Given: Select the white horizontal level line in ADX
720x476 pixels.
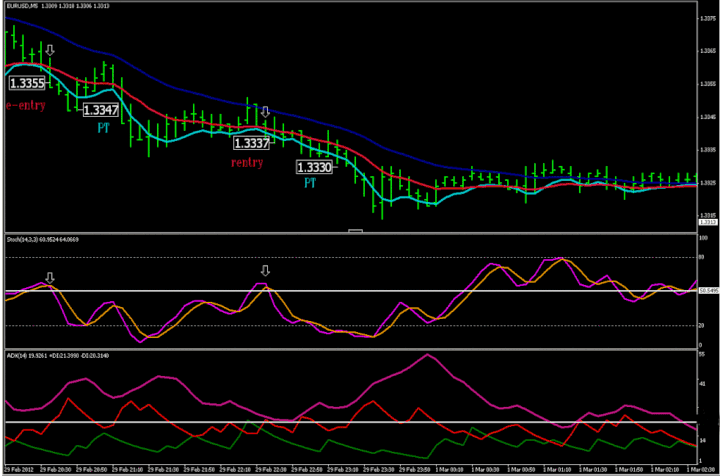Looking at the screenshot, I should coord(351,422).
